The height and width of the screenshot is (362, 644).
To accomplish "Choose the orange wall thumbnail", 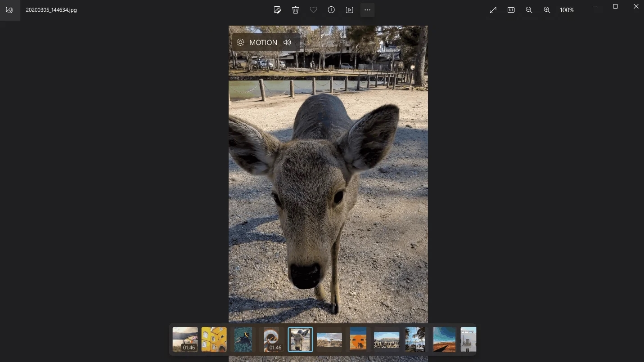I will (358, 340).
